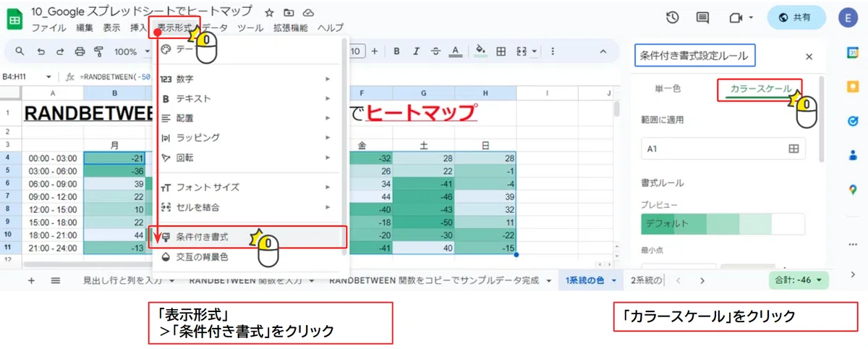The image size is (868, 349).
Task: Open the デフォルト color scale preview
Action: coord(723,224)
